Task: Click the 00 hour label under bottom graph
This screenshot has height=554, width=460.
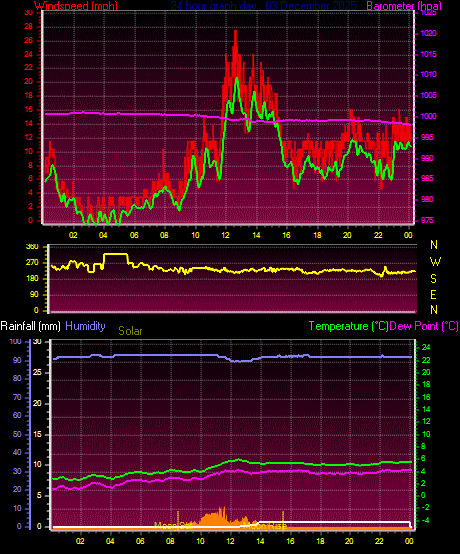Action: click(409, 541)
